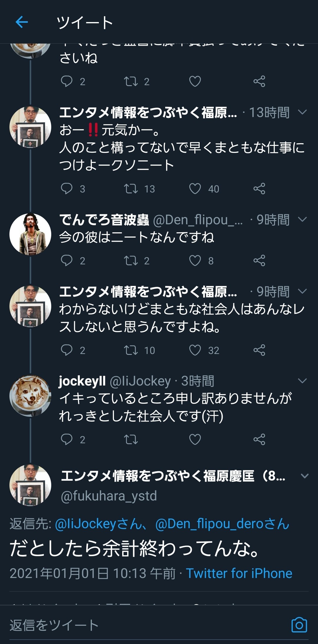Open でんでろ音波蟲 profile avatar
The image size is (318, 644).
tap(30, 234)
